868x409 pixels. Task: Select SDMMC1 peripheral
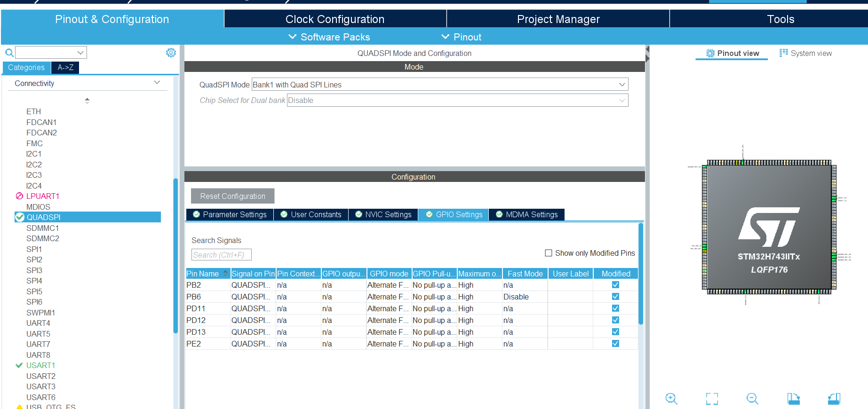(42, 228)
